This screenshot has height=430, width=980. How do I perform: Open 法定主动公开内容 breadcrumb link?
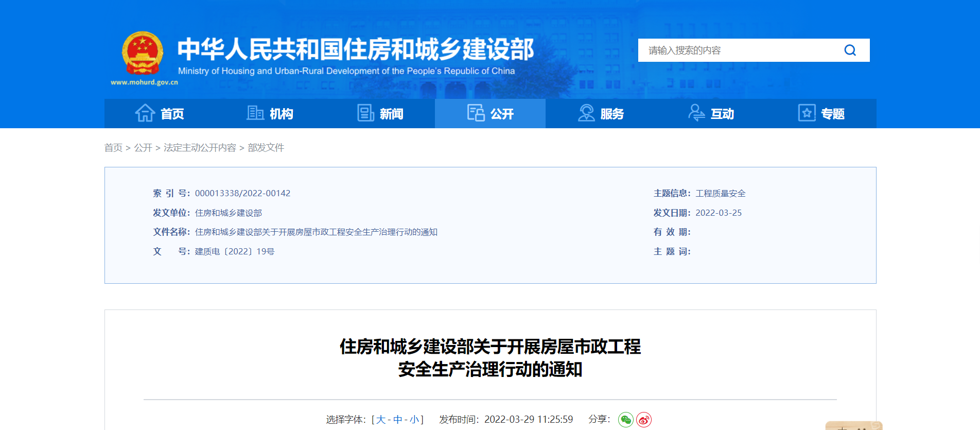tap(200, 148)
